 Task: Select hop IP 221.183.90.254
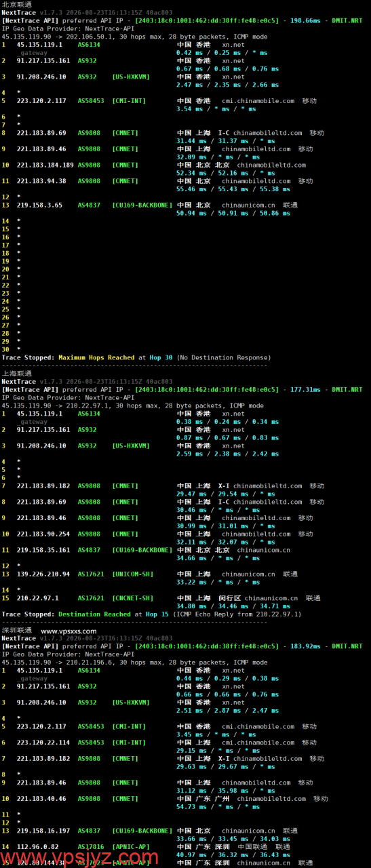43,534
